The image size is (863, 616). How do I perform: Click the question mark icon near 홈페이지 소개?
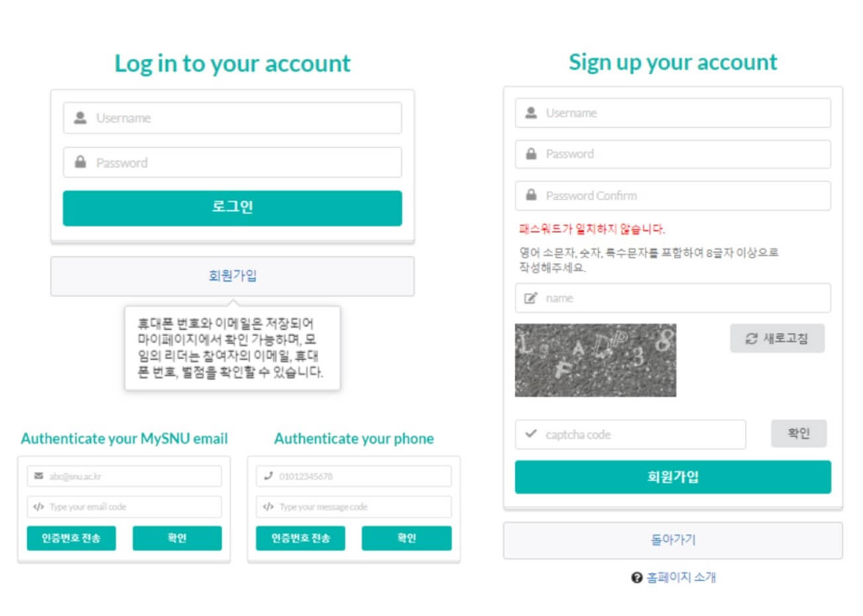coord(637,578)
